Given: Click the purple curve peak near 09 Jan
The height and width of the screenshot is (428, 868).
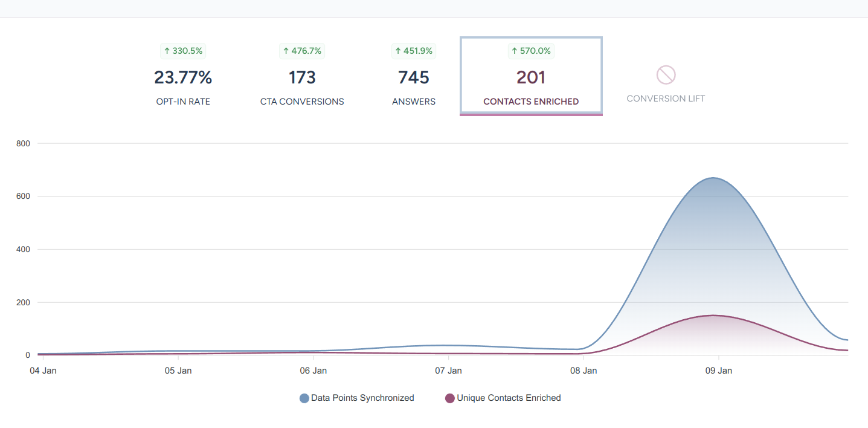Looking at the screenshot, I should click(x=713, y=315).
